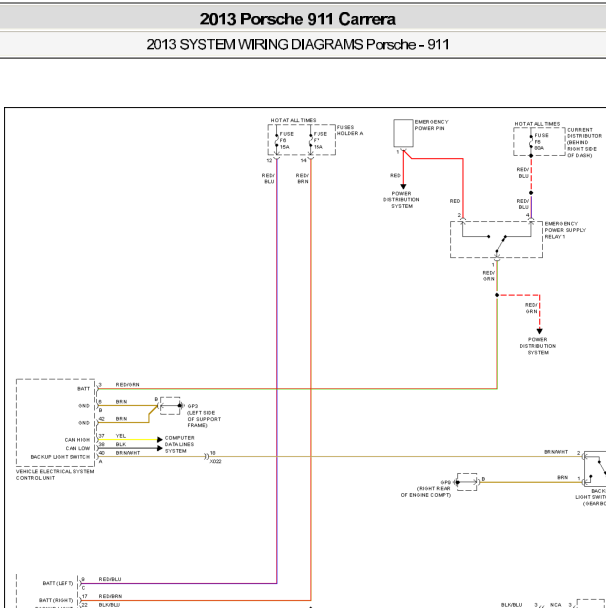Click "RED/GRN" label beside dashed red arrow
This screenshot has width=606, height=608.
click(531, 308)
